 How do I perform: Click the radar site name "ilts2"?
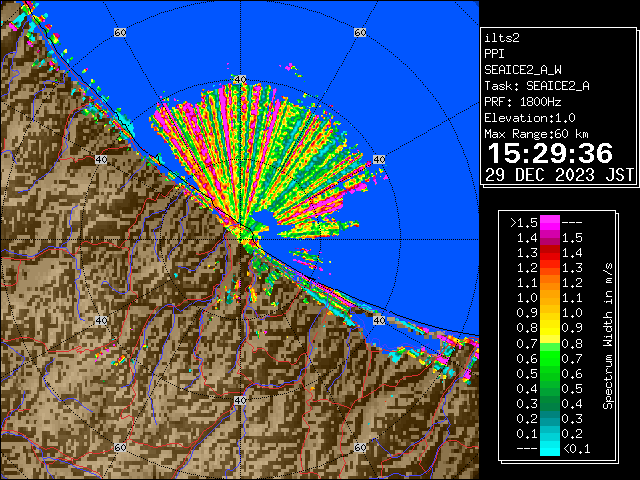(x=502, y=38)
